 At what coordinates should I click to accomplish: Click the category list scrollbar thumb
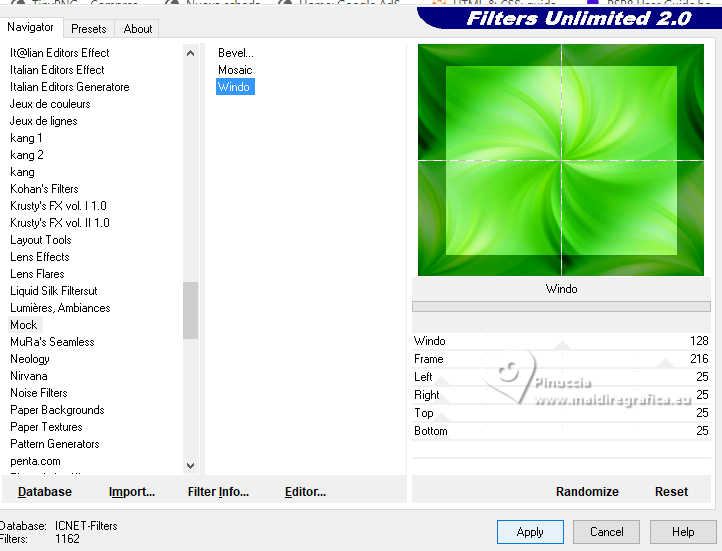click(190, 311)
